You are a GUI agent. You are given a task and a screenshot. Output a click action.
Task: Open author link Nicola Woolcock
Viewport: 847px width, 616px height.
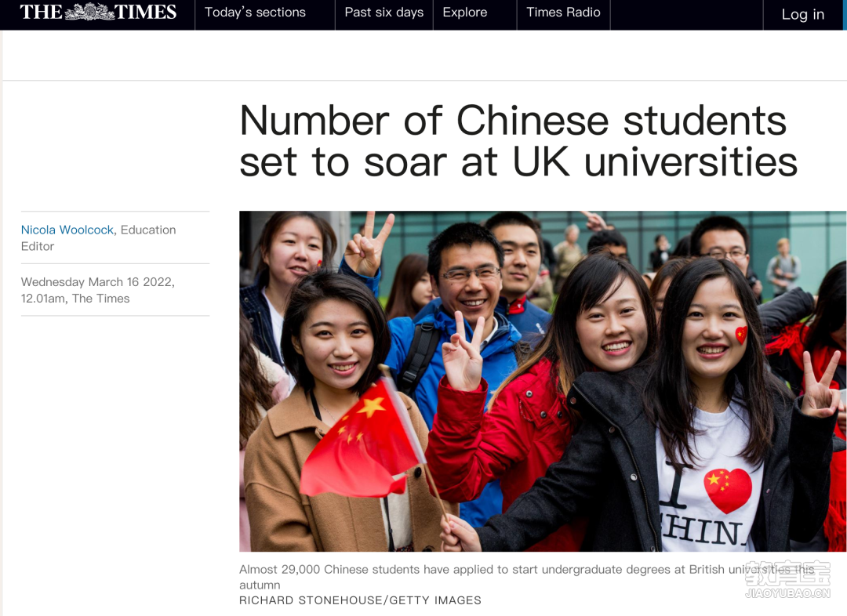pos(67,230)
